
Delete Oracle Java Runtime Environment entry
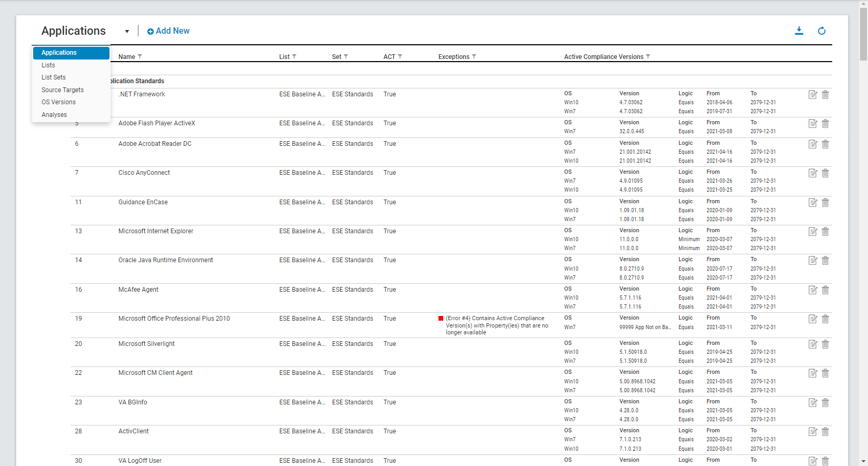[x=825, y=261]
